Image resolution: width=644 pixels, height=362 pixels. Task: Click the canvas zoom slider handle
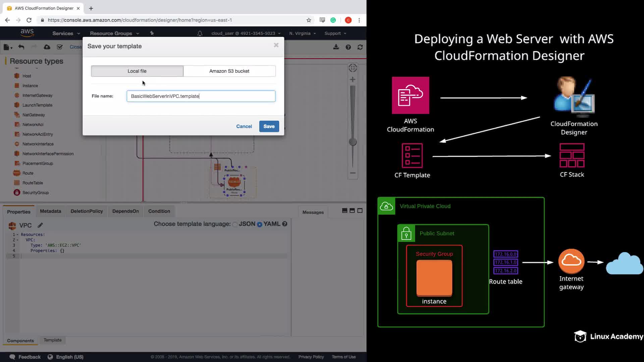click(353, 142)
